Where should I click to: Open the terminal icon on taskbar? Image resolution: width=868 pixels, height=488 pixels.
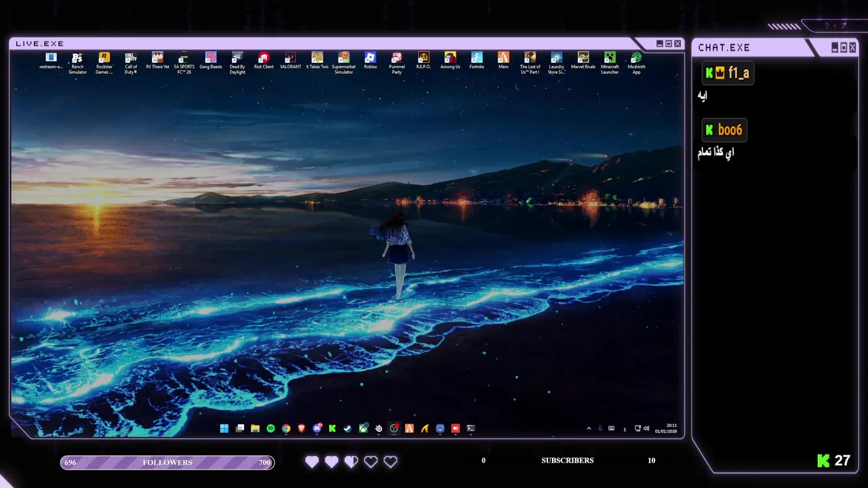point(471,428)
